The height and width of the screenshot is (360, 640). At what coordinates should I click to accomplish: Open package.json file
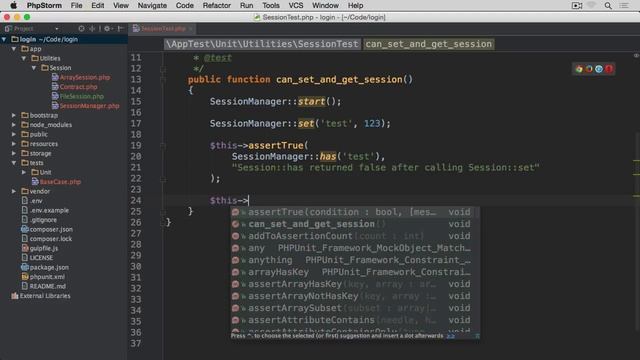45,267
